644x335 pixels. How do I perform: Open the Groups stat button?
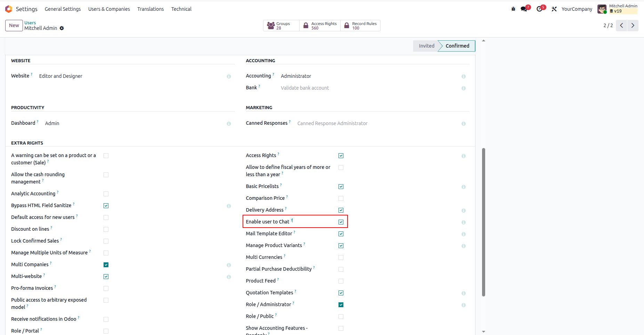(281, 26)
